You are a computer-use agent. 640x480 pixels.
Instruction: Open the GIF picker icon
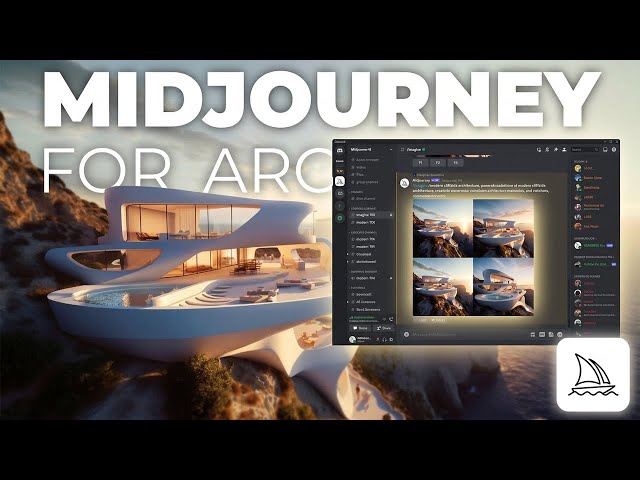542,334
